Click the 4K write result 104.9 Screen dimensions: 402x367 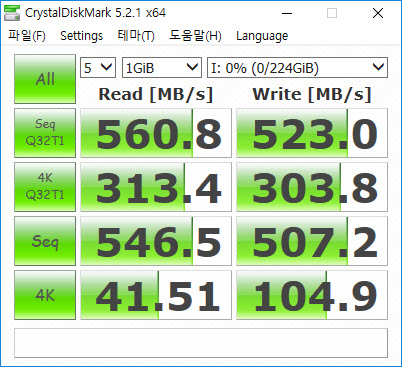click(x=312, y=295)
